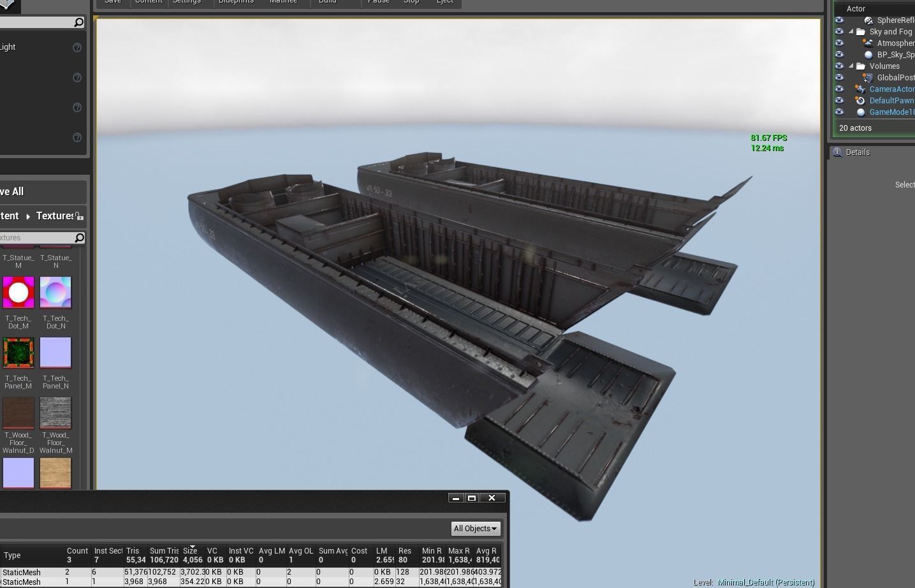This screenshot has height=588, width=915.
Task: Sort statistics by the Count column
Action: tap(78, 555)
